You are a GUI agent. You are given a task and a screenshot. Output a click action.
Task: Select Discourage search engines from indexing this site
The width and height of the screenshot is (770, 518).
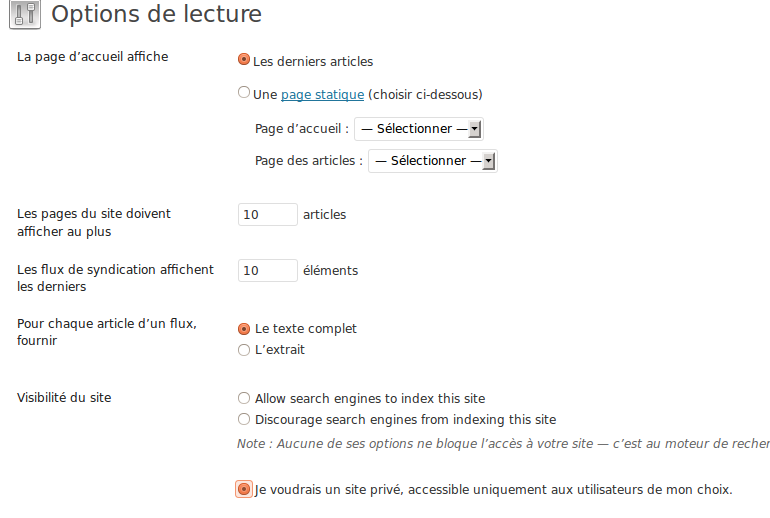tap(244, 419)
